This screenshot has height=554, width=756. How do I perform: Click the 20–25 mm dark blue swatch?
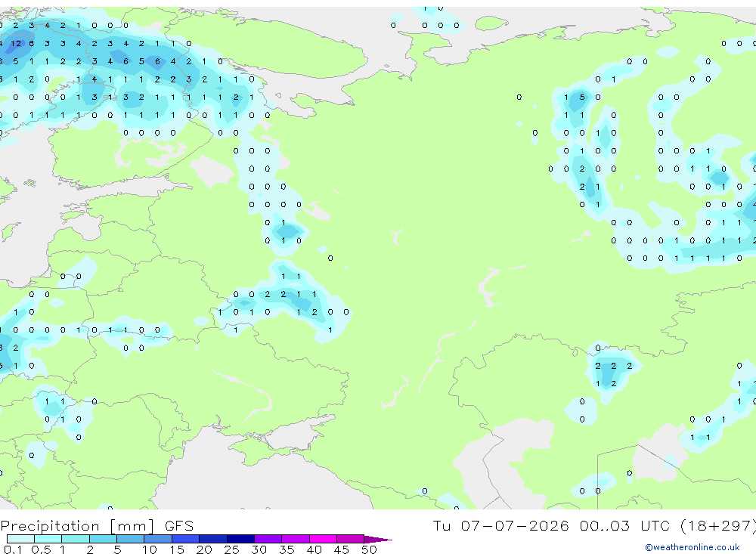(x=212, y=539)
